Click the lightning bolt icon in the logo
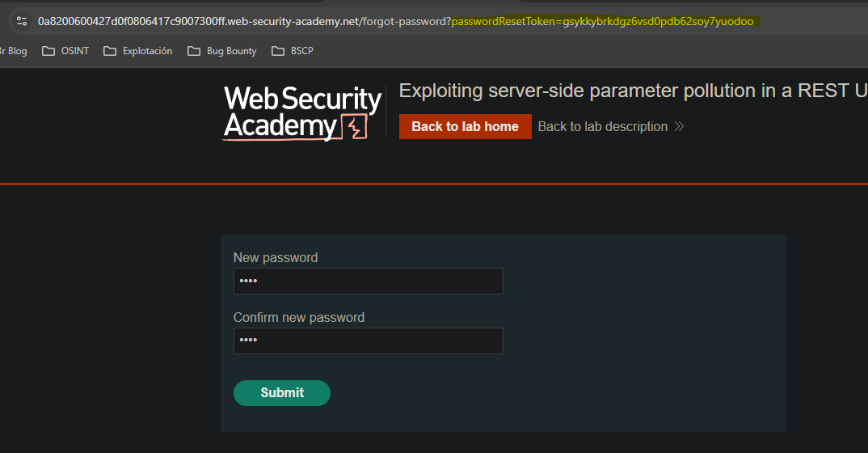This screenshot has height=453, width=868. (354, 127)
